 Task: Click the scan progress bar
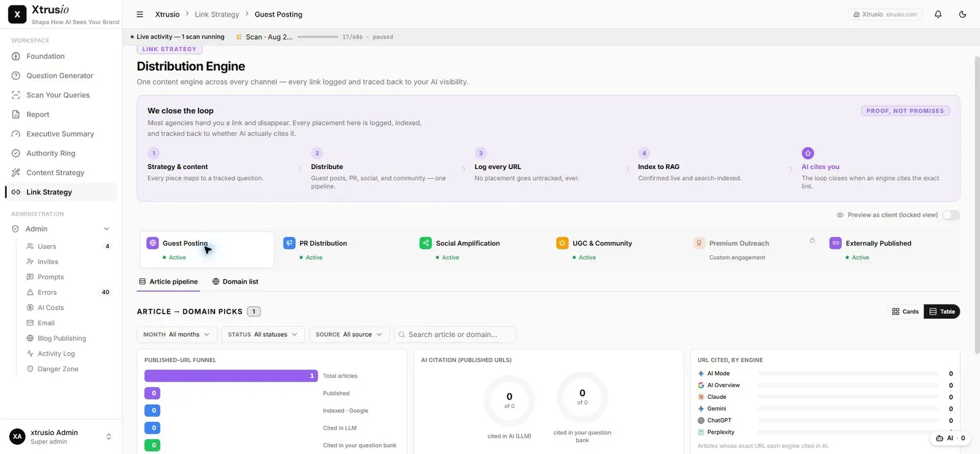pos(318,37)
